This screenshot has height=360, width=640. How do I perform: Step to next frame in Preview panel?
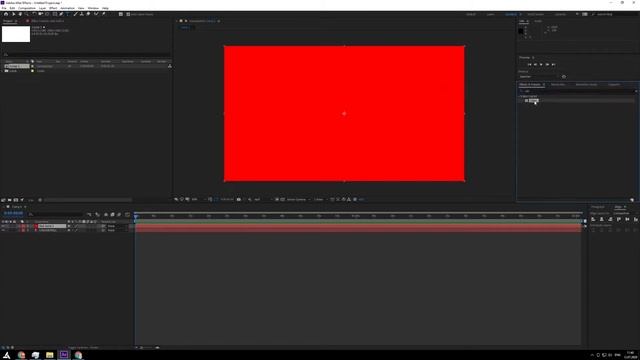(547, 64)
